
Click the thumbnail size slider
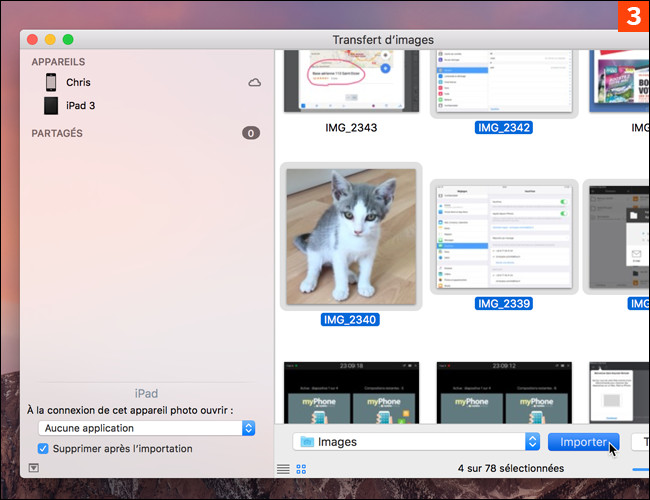tap(640, 468)
